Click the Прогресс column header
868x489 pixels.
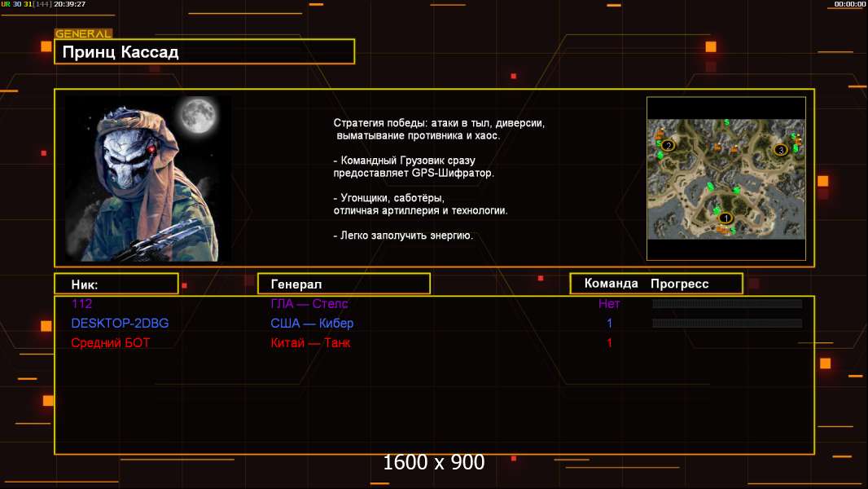pos(679,284)
